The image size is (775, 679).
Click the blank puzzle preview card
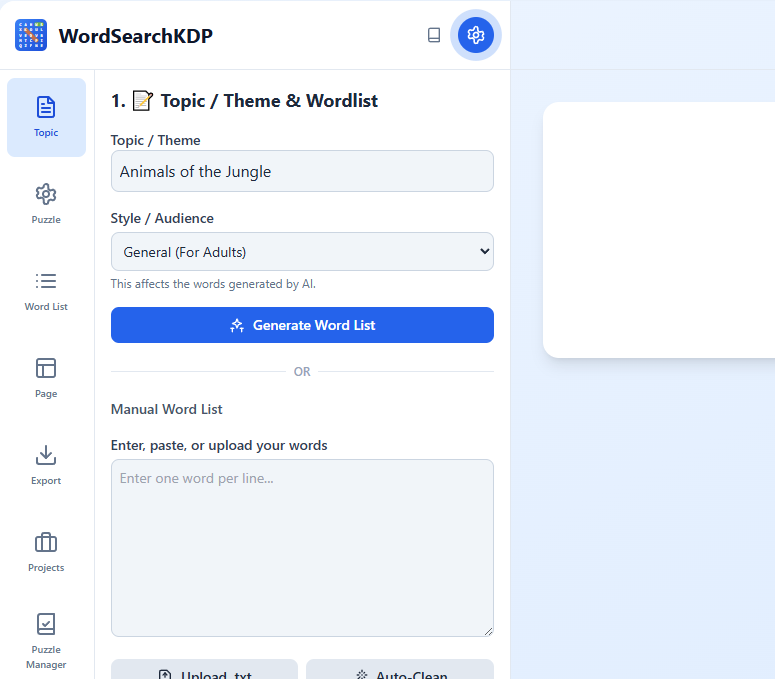click(660, 230)
